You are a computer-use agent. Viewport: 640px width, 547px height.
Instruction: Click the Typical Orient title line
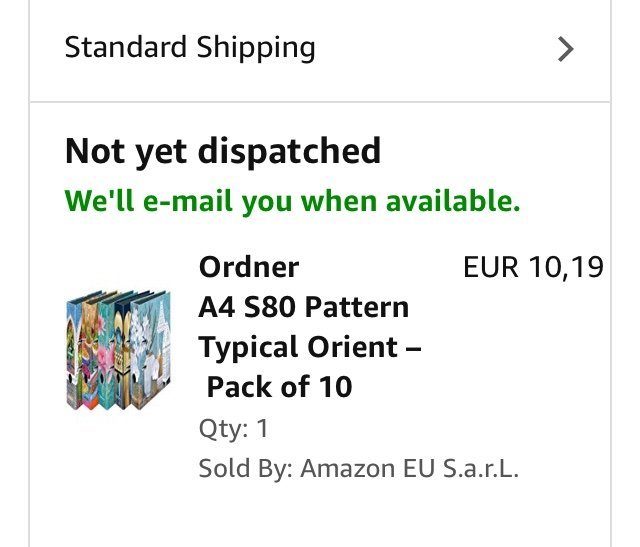point(309,347)
